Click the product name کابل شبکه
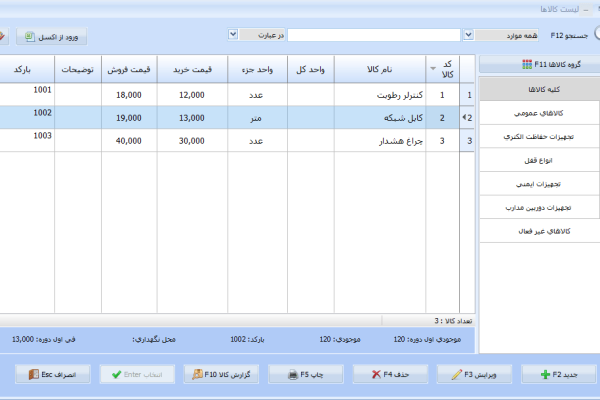 [403, 118]
